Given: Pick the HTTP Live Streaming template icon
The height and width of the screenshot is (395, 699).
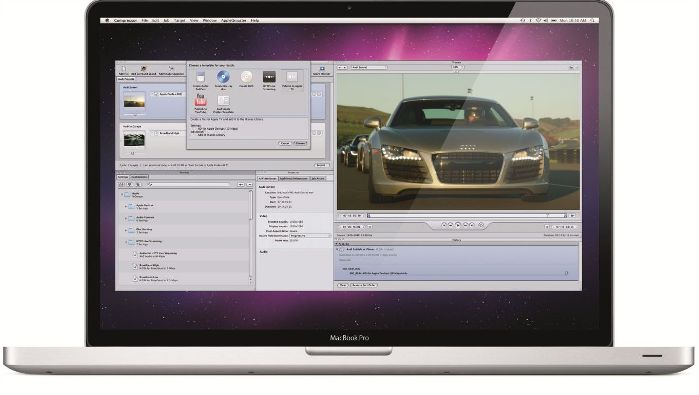Looking at the screenshot, I should point(269,77).
